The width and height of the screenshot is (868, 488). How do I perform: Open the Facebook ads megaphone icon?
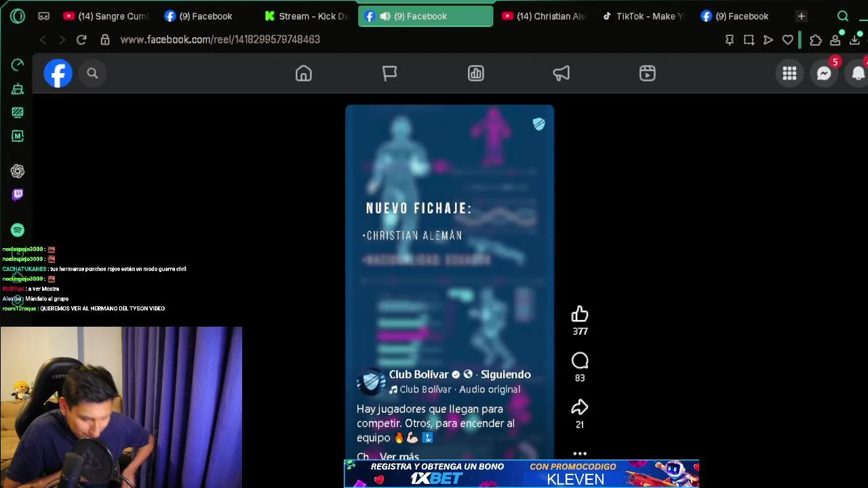coord(561,73)
